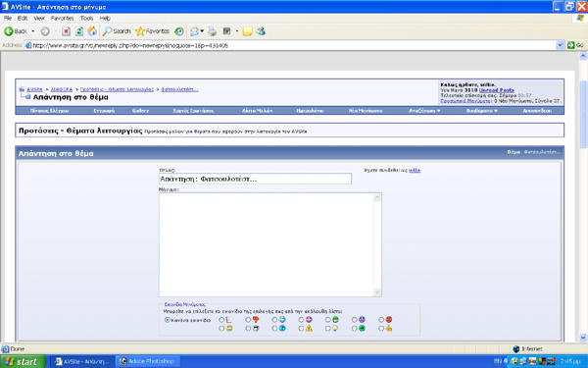The width and height of the screenshot is (588, 368).
Task: Click the Internet zone globe in status bar
Action: coord(516,348)
